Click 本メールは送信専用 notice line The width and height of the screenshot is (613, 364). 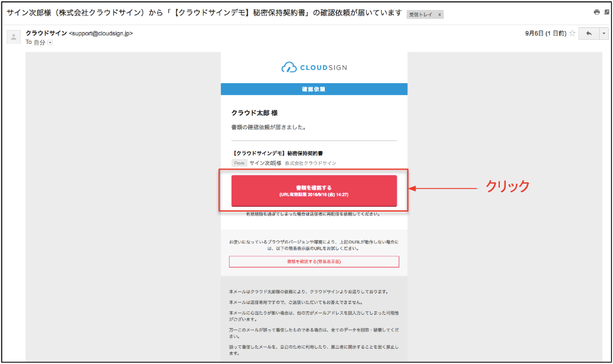pos(296,303)
